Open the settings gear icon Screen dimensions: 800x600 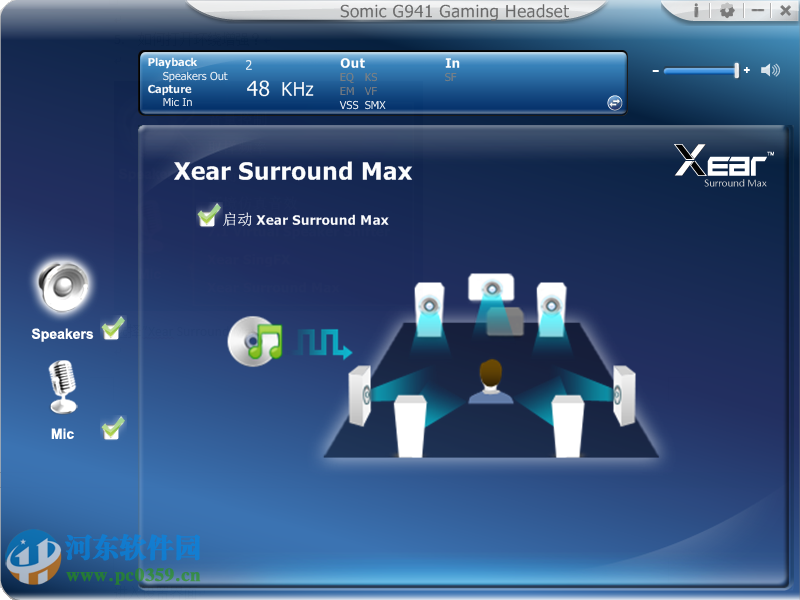(727, 10)
